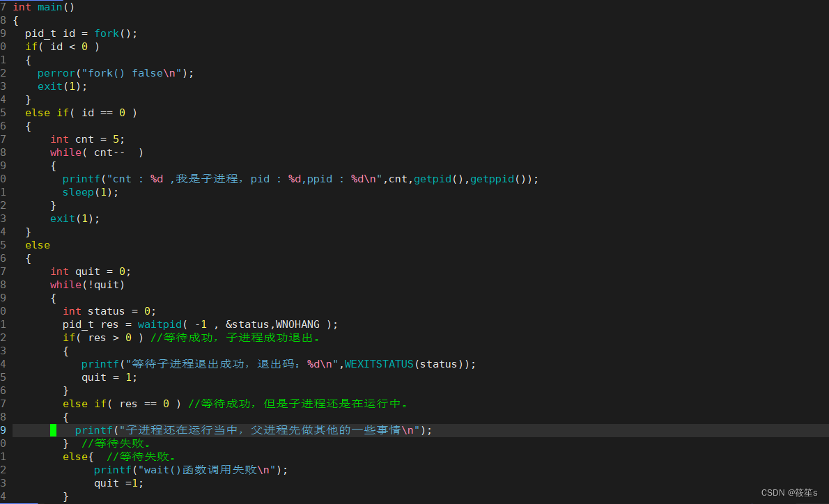Click the 'int main()' function declaration
This screenshot has width=829, height=504.
click(x=43, y=7)
